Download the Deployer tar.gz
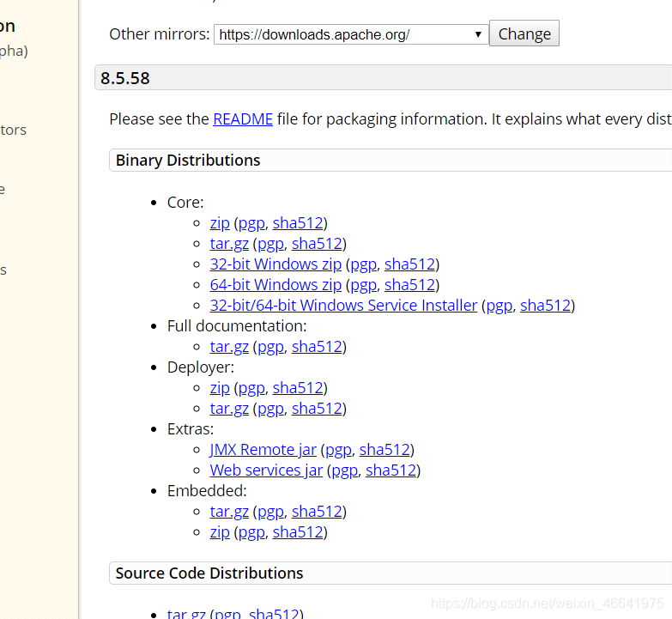The height and width of the screenshot is (619, 672). click(229, 409)
